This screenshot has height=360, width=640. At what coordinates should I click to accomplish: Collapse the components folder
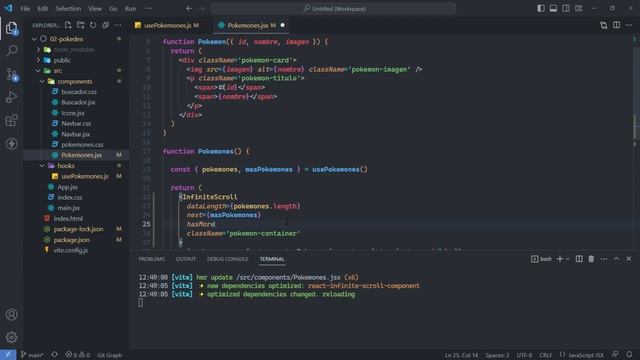42,82
